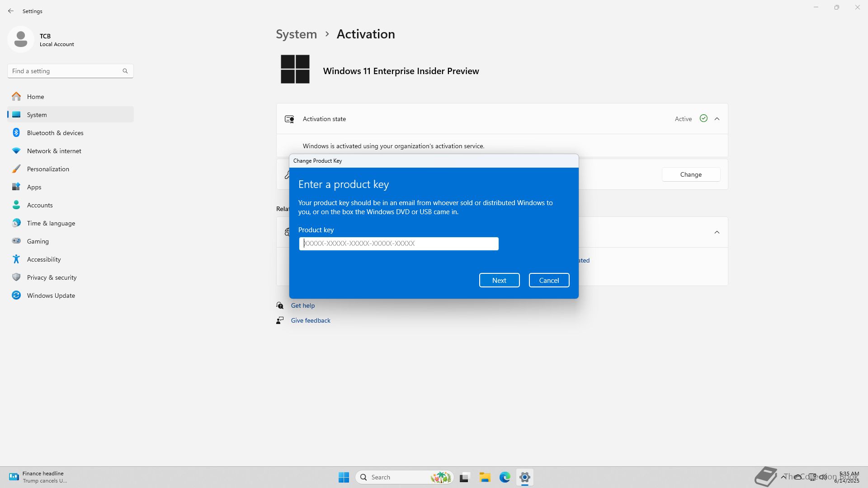Screen dimensions: 868x488
Task: Show hidden system tray icons
Action: [x=783, y=477]
